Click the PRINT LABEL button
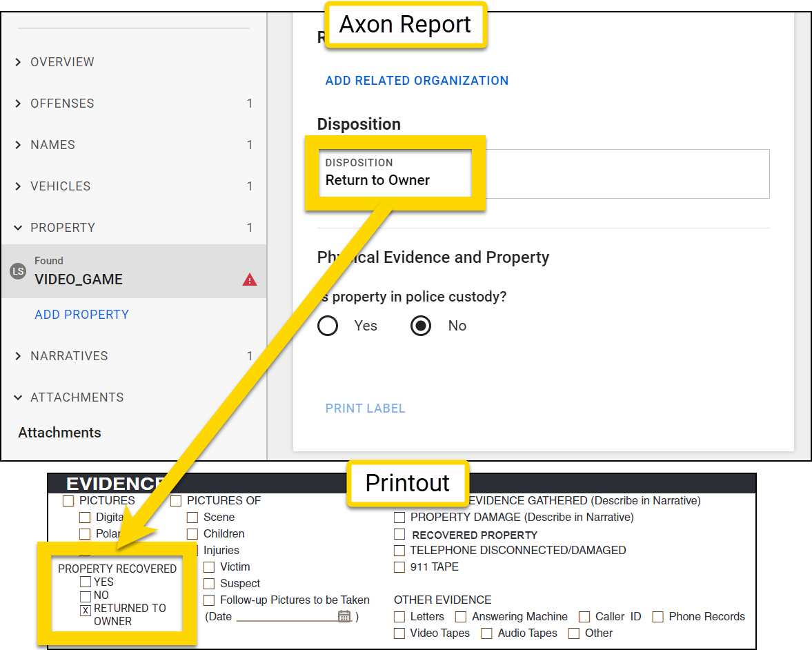This screenshot has width=812, height=650. pos(365,408)
